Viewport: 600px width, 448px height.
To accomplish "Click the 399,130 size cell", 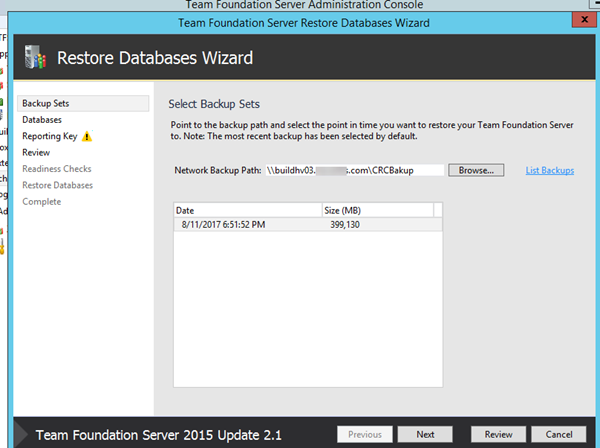I will pyautogui.click(x=345, y=225).
